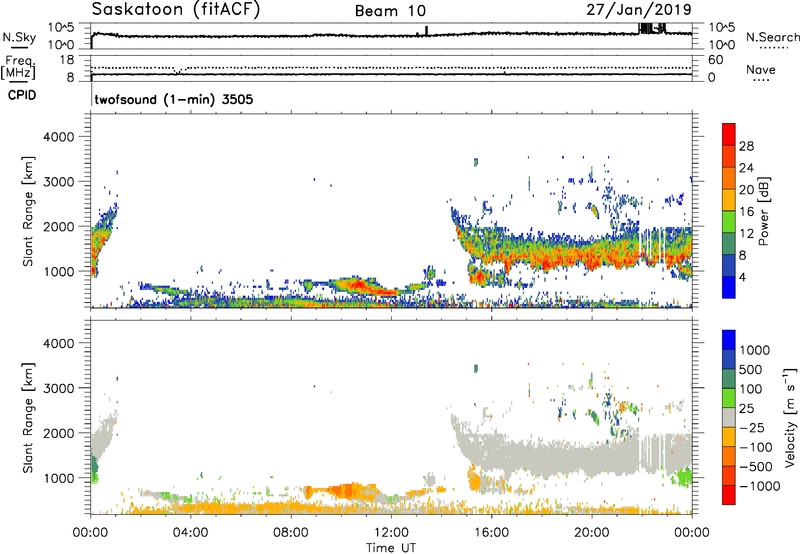
Task: Click the 'Saskatoon (fitACF)' title text
Action: pyautogui.click(x=176, y=10)
